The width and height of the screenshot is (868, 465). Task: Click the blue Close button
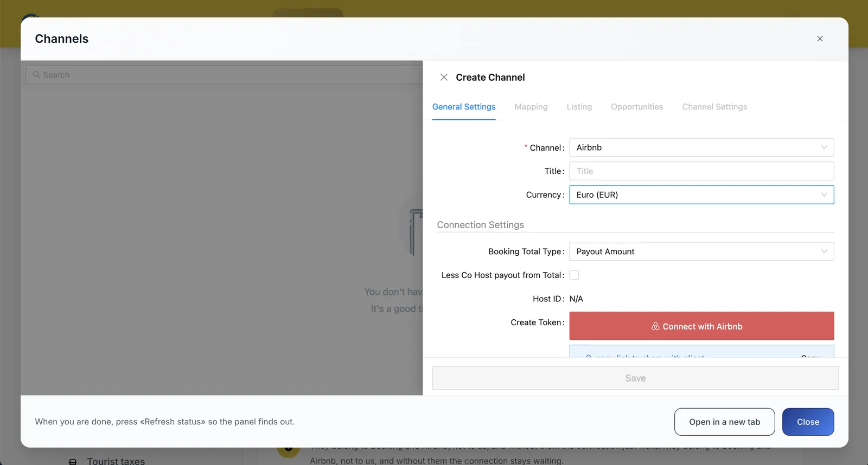point(808,422)
